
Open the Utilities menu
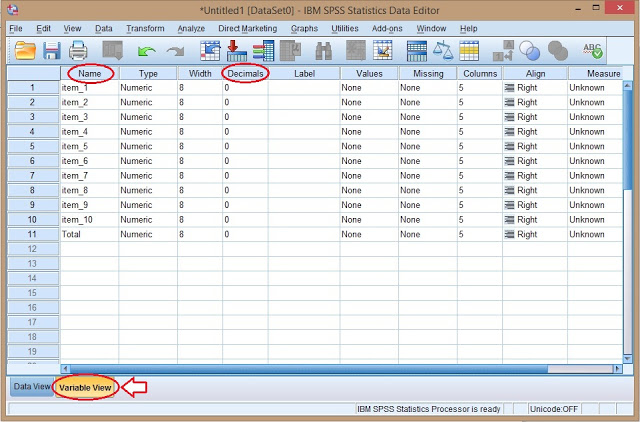pos(344,29)
